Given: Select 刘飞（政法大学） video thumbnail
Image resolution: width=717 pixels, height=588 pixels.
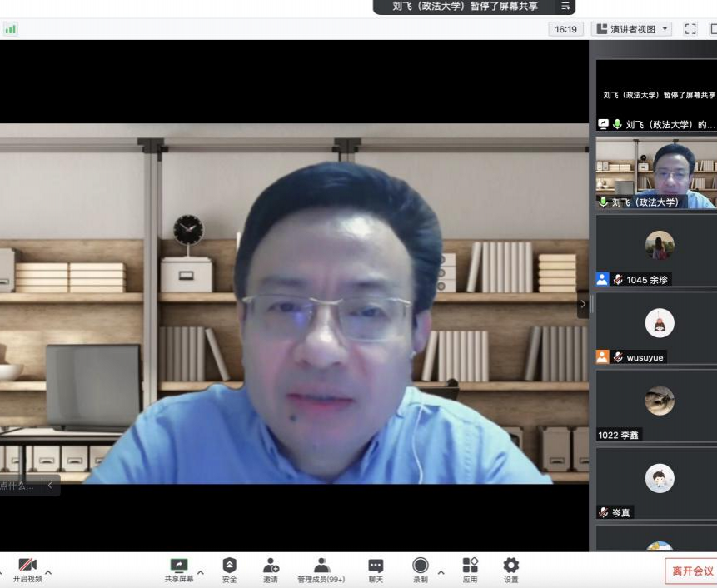Looking at the screenshot, I should (656, 173).
